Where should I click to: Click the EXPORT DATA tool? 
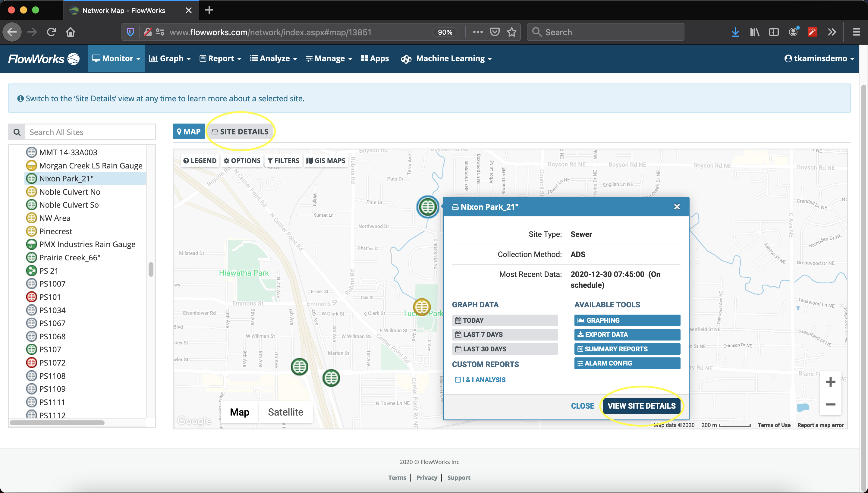point(627,334)
